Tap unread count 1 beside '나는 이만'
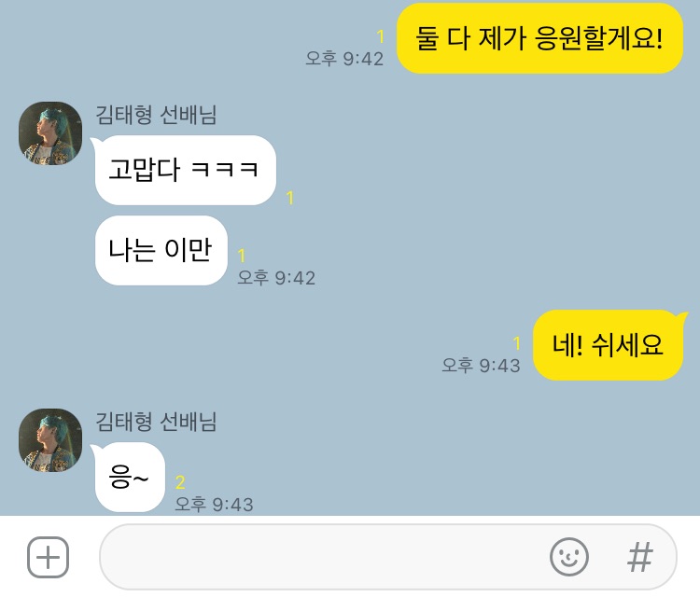 (242, 256)
